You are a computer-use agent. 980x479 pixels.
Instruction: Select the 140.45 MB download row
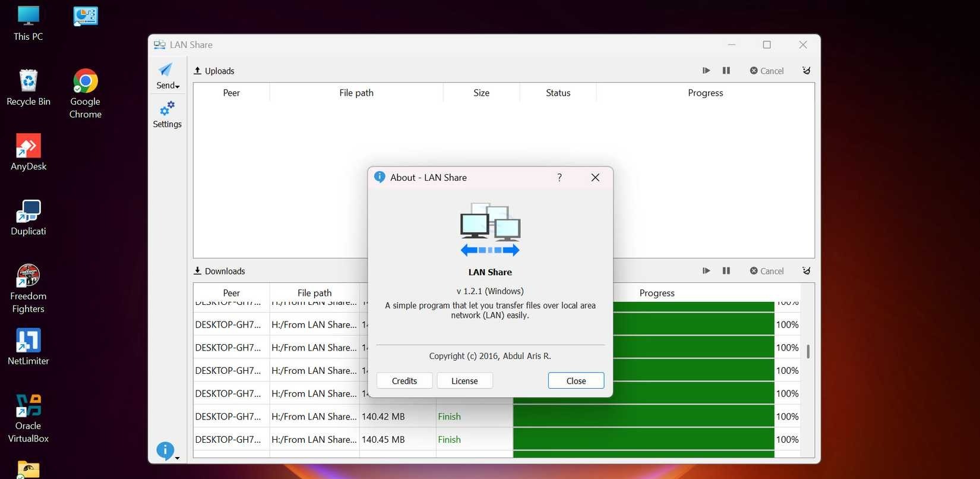click(383, 440)
